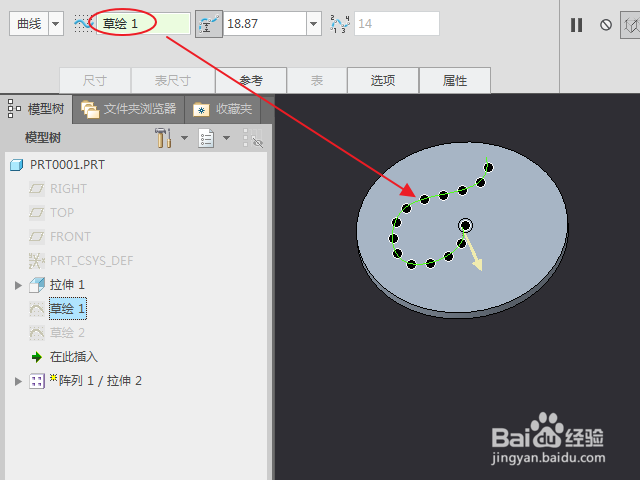This screenshot has width=640, height=480.
Task: Open the tree show options dropdown arrow
Action: 227,138
